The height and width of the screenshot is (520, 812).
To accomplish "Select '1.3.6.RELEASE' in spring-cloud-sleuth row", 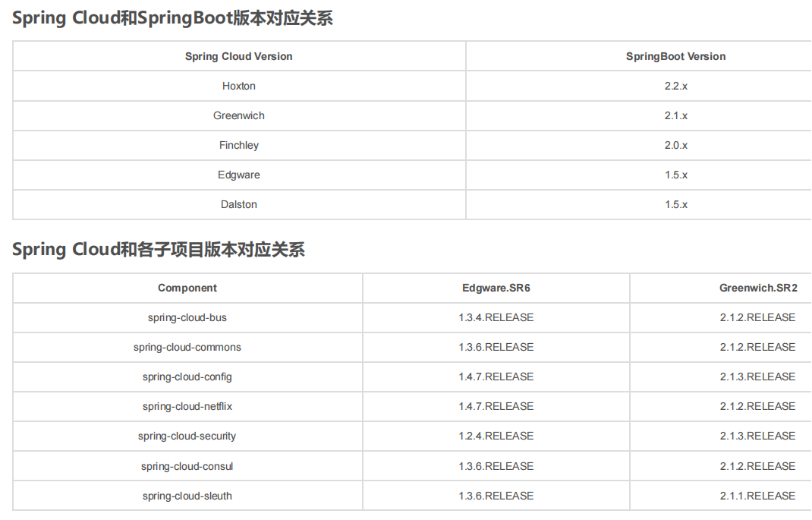I will click(496, 496).
